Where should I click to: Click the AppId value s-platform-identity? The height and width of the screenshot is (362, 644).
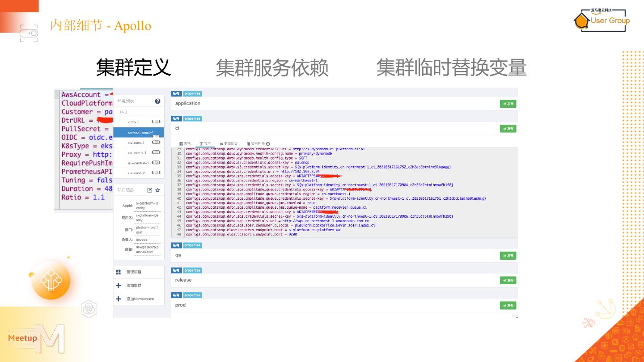(147, 206)
